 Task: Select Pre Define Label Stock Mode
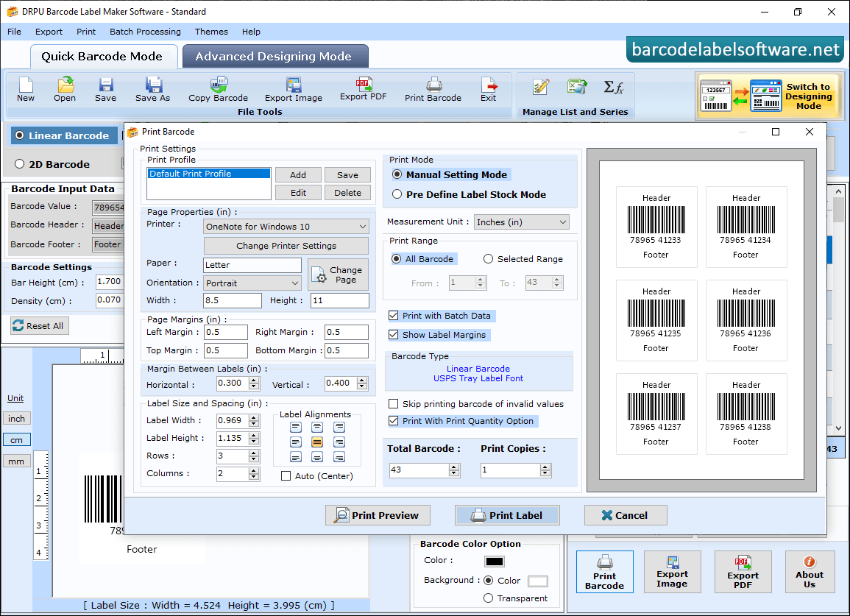tap(397, 194)
